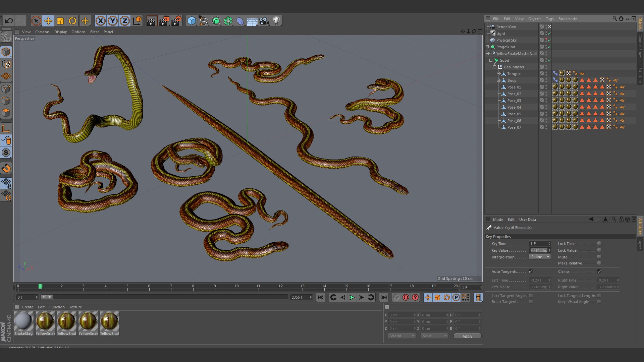Go to the end of the animation
This screenshot has width=644, height=362.
click(x=384, y=297)
